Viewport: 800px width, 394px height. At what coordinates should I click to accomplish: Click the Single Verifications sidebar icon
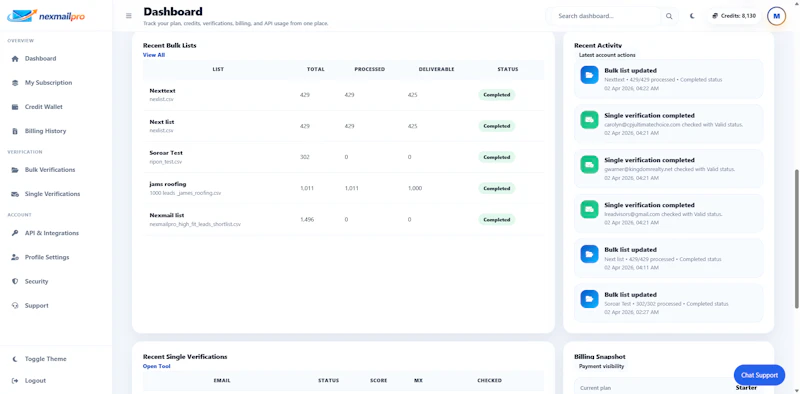(15, 194)
